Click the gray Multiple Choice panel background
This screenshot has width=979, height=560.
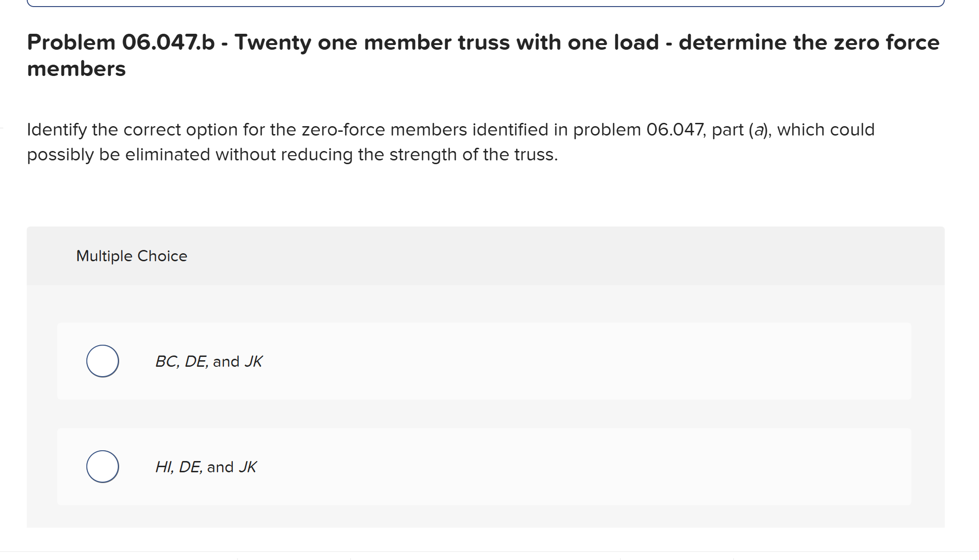click(x=704, y=256)
